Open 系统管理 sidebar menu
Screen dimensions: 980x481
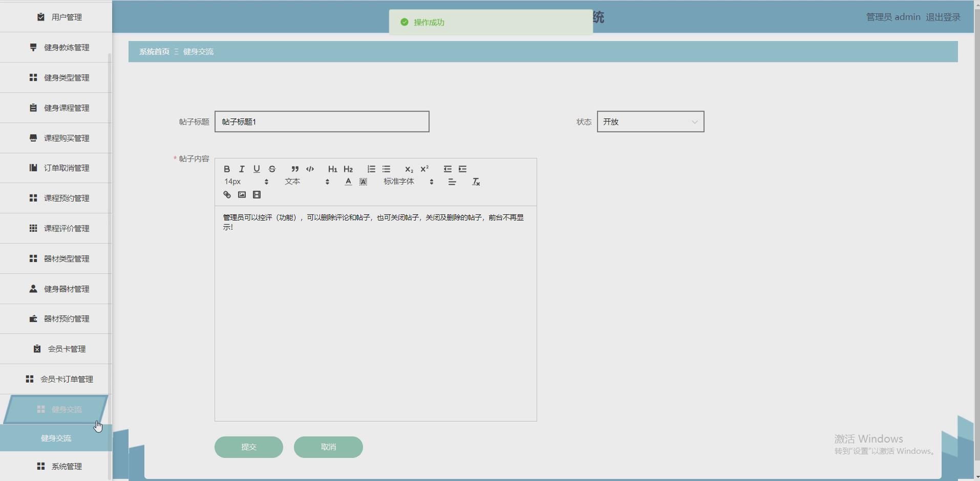[56, 466]
